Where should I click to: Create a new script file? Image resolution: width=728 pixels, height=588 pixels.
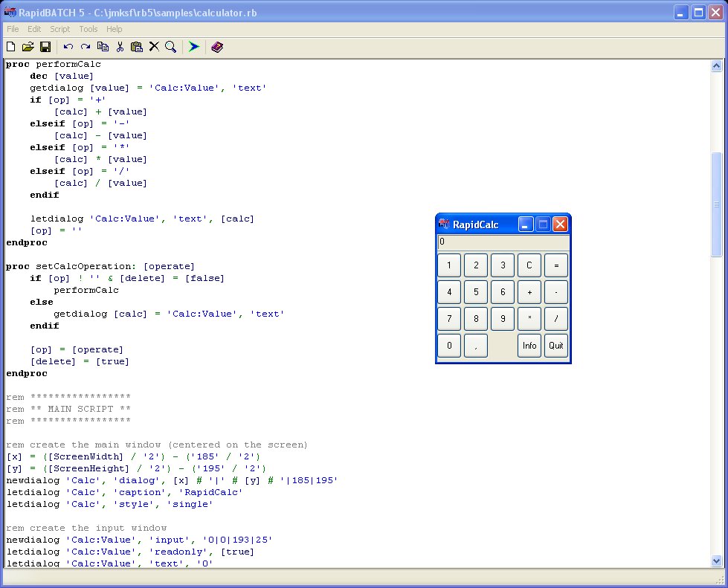point(11,47)
